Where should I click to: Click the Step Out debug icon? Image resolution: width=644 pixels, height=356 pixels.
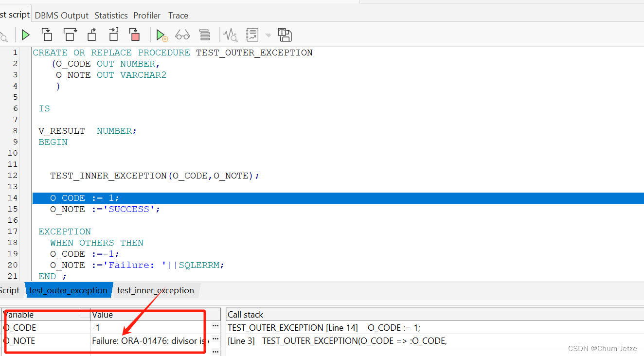tap(91, 35)
